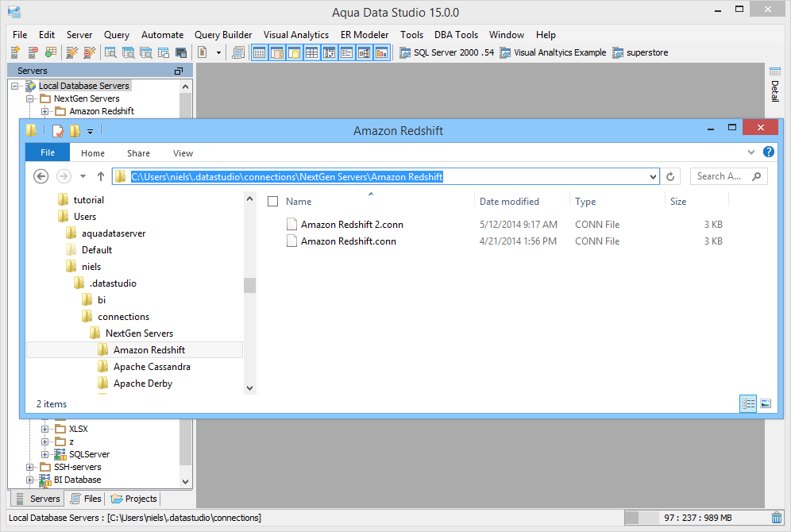The width and height of the screenshot is (791, 532).
Task: Open the Visual Analytics Example shortcut
Action: click(553, 52)
